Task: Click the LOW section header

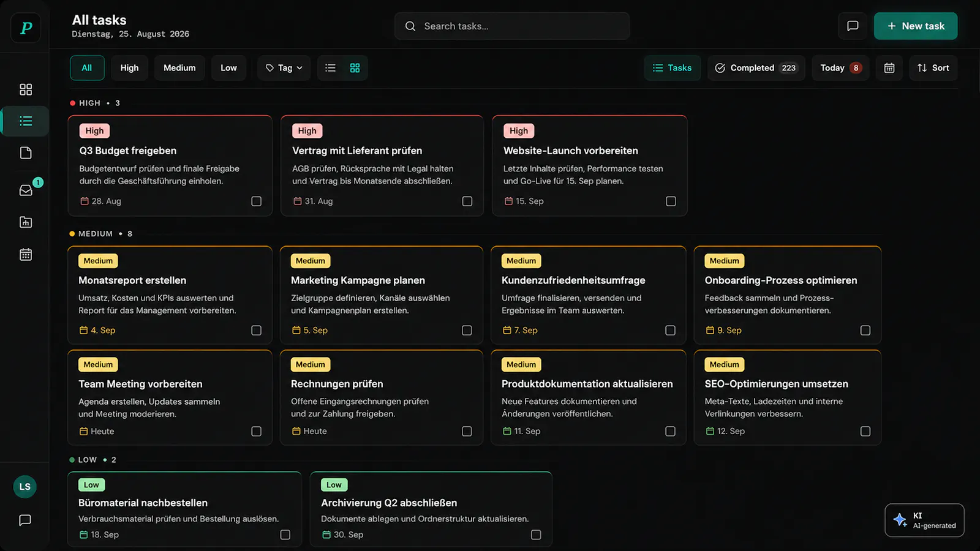Action: coord(92,460)
